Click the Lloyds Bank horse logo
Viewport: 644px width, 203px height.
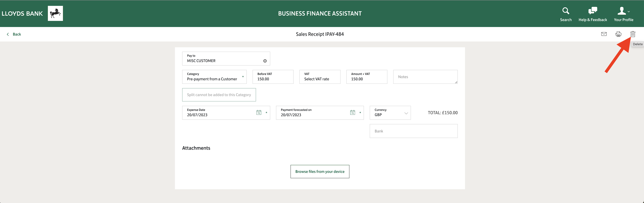(55, 13)
